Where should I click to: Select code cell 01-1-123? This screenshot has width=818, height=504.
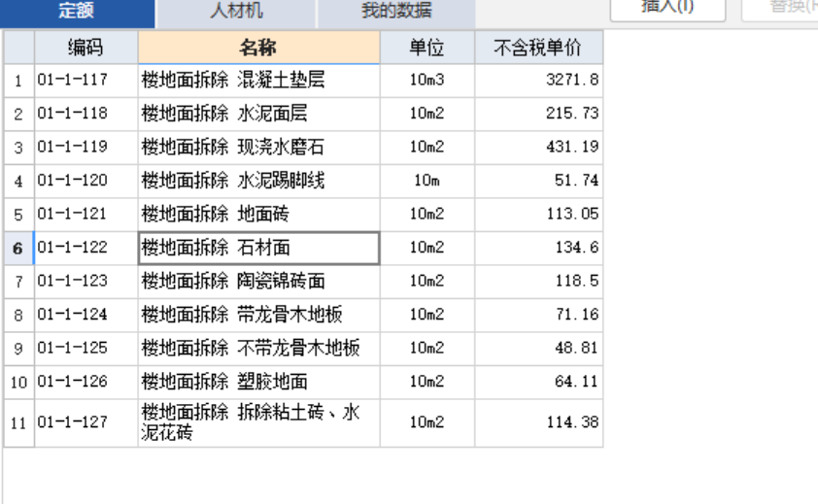tap(86, 282)
